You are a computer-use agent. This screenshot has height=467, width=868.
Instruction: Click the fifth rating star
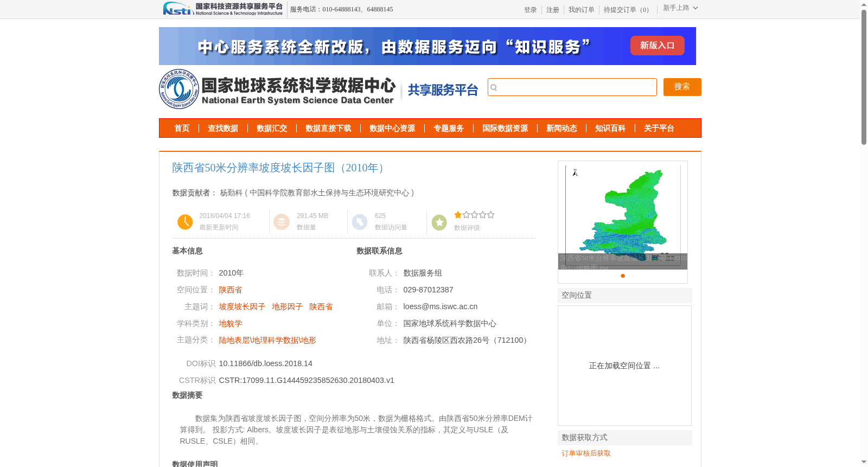(x=491, y=215)
